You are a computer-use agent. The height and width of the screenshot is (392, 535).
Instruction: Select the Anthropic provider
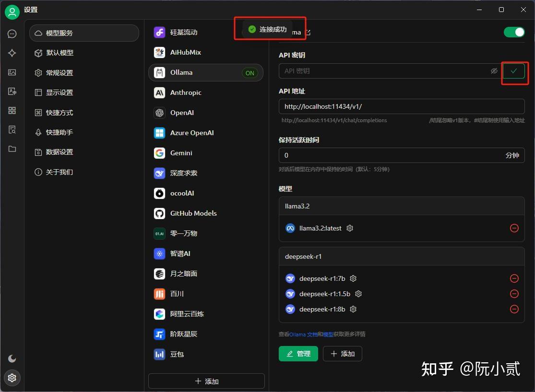(206, 92)
